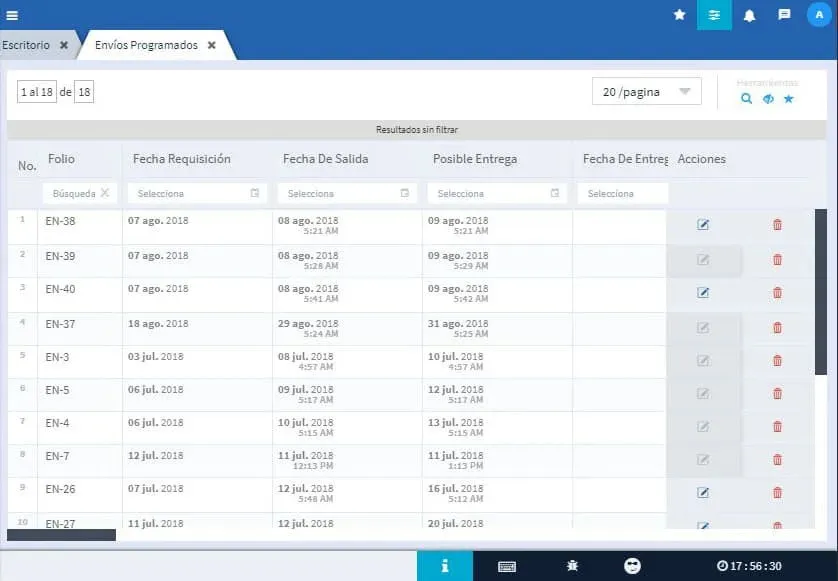Open the chat messages icon

tap(784, 15)
